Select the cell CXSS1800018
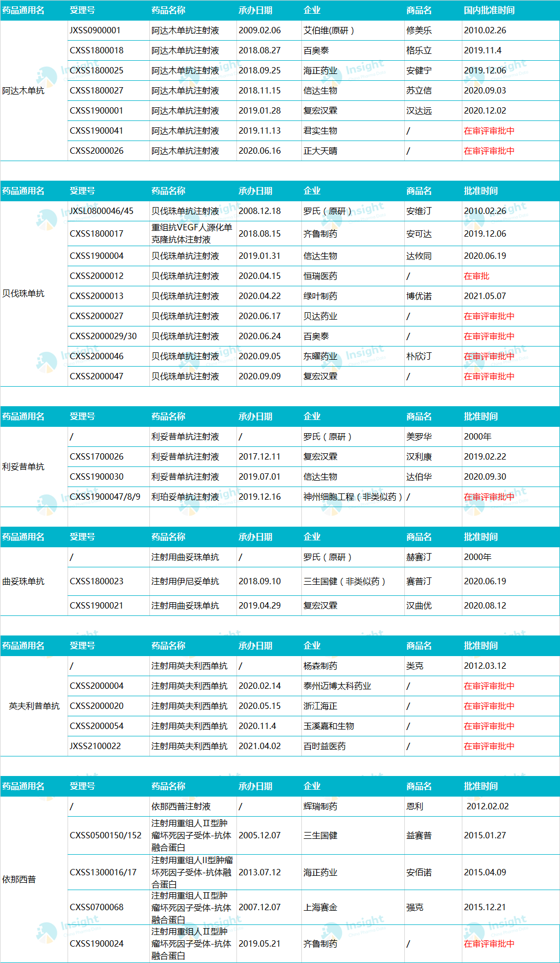 [97, 51]
